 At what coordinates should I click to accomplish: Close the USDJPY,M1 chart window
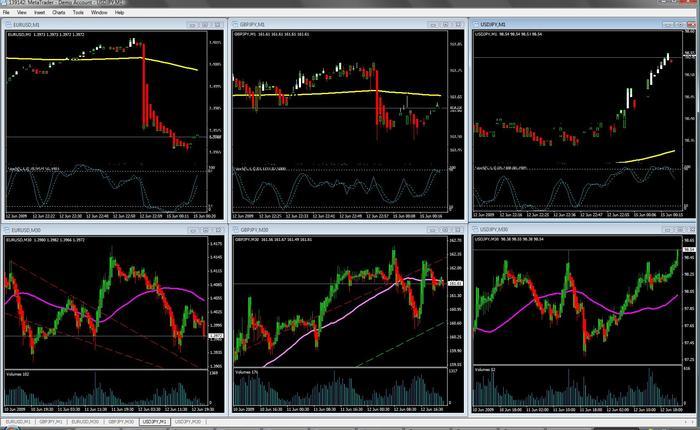click(x=692, y=25)
